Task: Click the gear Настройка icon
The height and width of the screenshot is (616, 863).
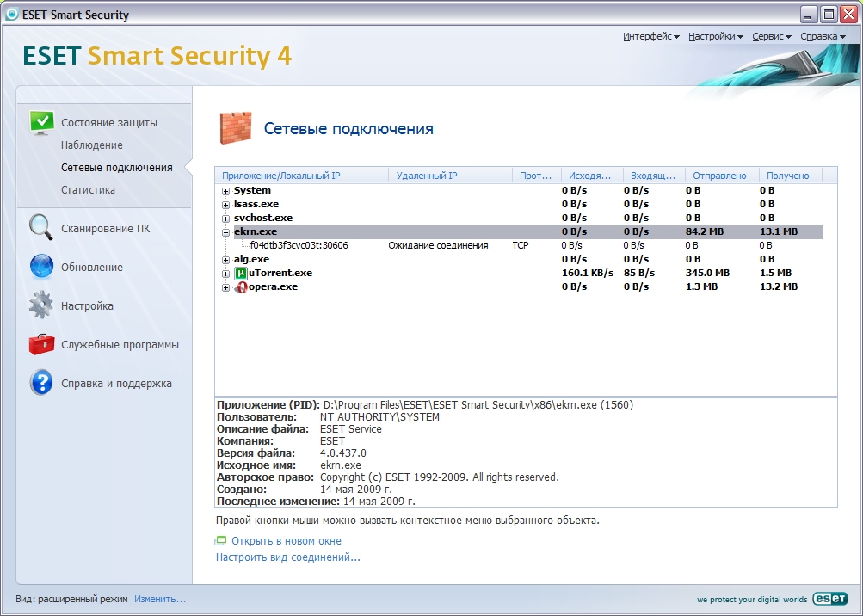Action: pos(41,305)
